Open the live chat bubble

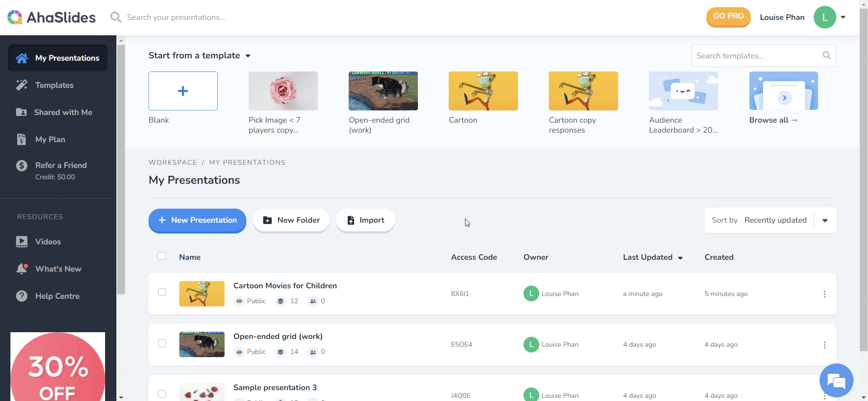pyautogui.click(x=836, y=380)
